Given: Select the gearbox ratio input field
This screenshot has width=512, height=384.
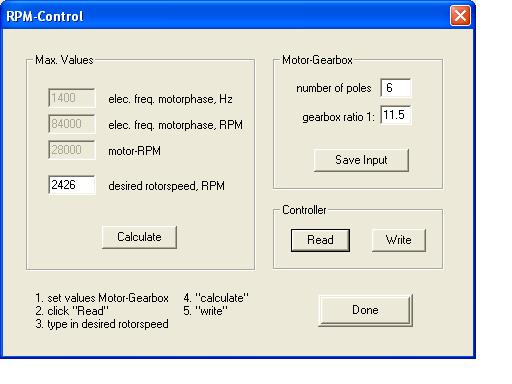Looking at the screenshot, I should tap(396, 115).
